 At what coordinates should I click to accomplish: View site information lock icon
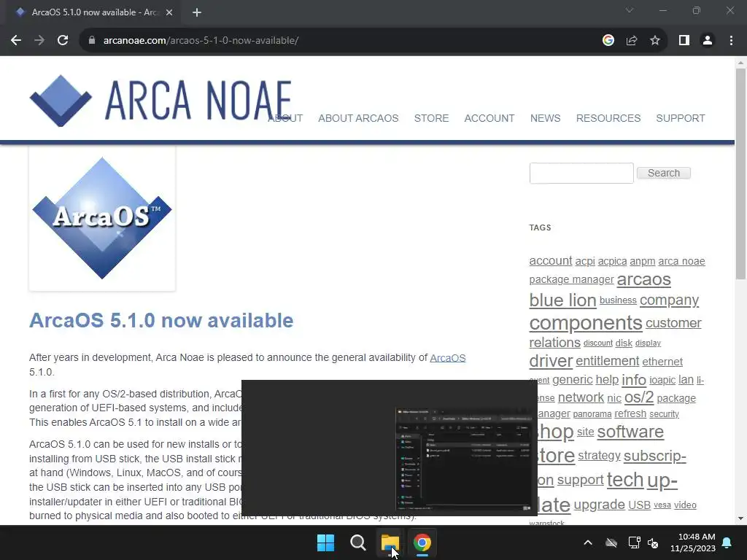tap(92, 41)
